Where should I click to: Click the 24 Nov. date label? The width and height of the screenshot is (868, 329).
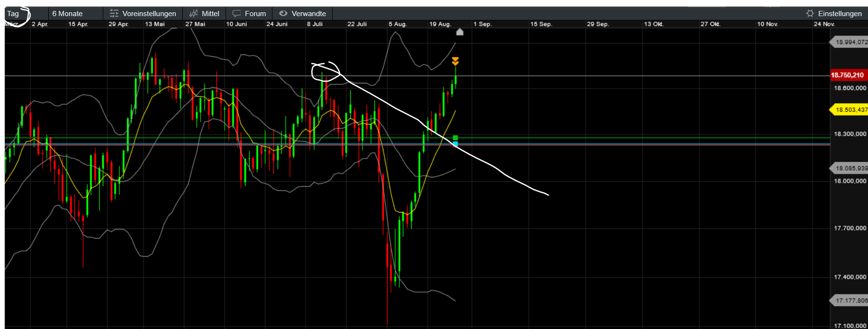coord(824,24)
